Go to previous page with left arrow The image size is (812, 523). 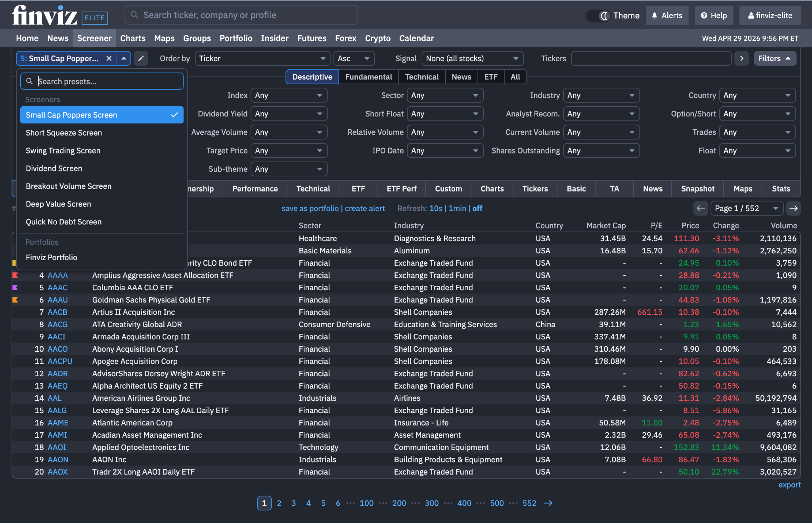coord(701,208)
